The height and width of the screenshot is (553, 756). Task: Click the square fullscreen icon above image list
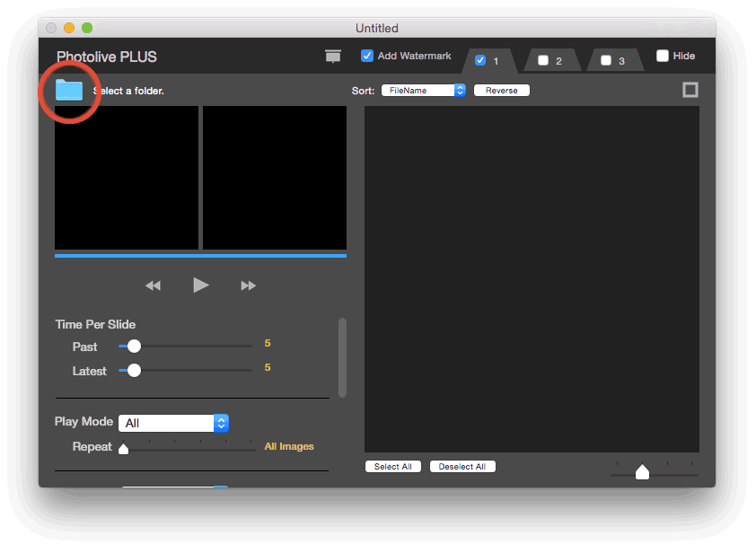tap(690, 90)
